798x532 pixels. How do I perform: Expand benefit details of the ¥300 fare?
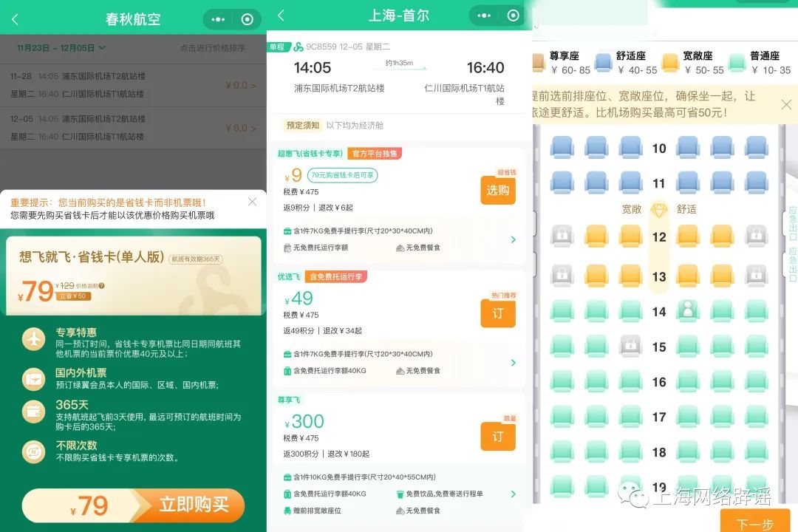513,494
